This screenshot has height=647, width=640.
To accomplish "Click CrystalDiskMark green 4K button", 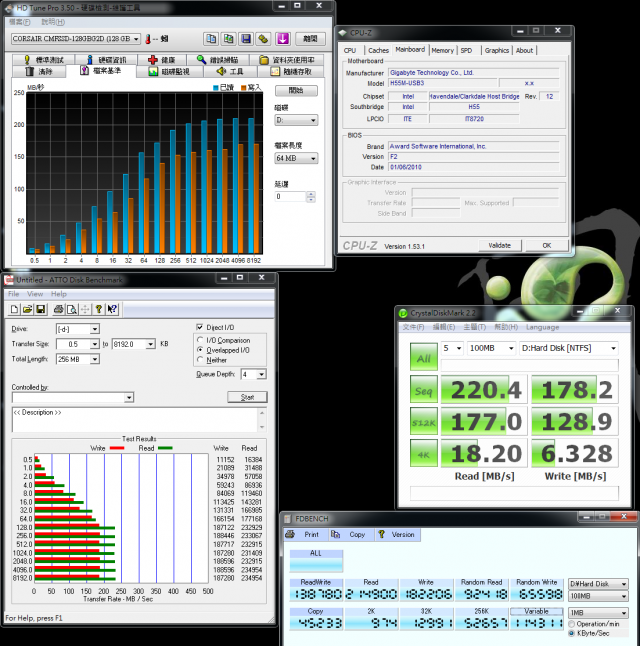I will click(424, 453).
